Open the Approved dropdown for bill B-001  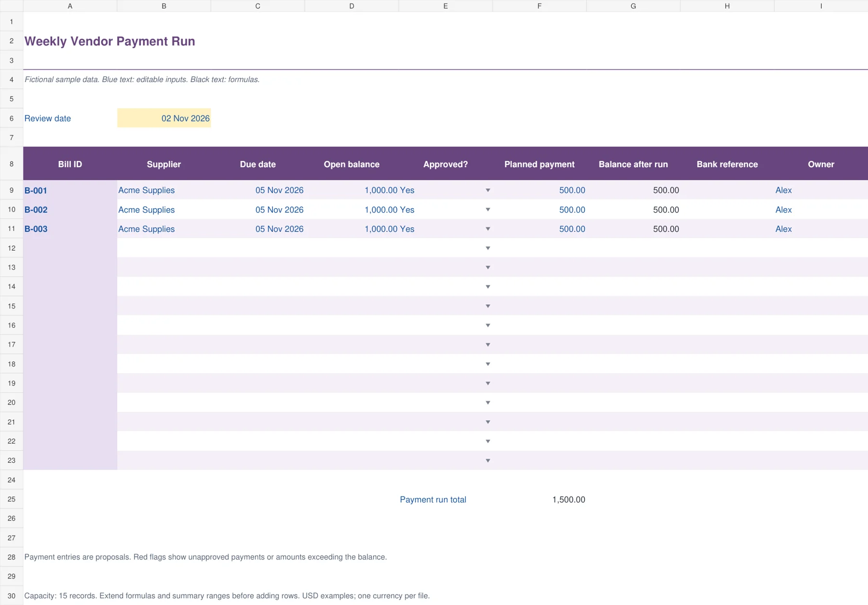pyautogui.click(x=488, y=190)
